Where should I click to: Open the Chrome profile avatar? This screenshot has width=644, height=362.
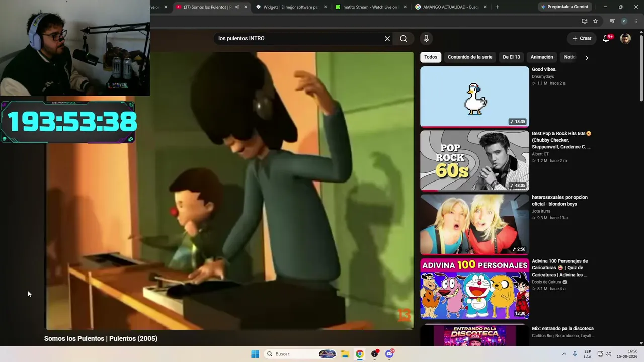pos(624,21)
